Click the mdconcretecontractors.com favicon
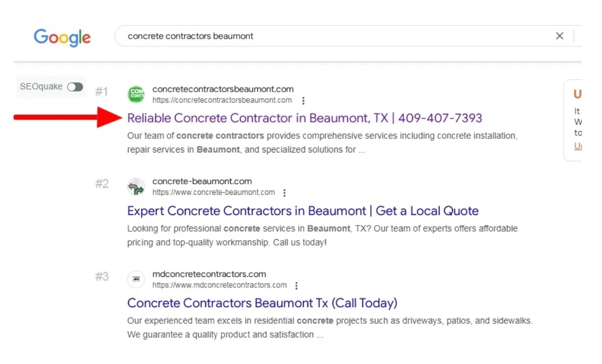Viewport: 602px width, 364px height. point(136,279)
